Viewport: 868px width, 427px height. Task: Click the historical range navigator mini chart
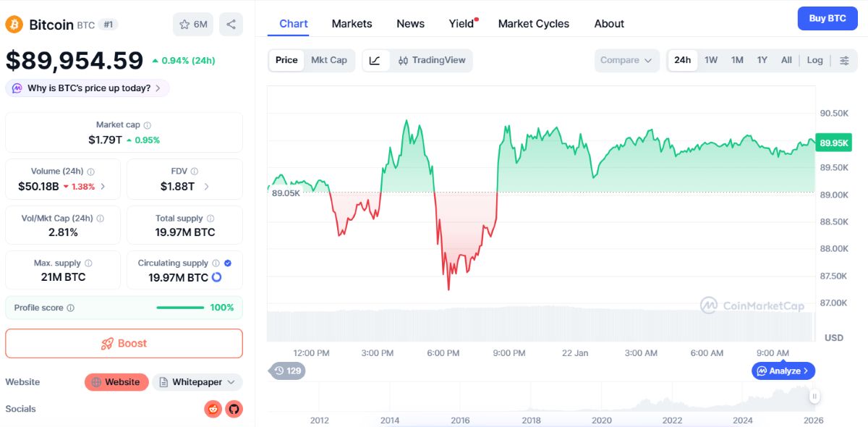click(541, 397)
